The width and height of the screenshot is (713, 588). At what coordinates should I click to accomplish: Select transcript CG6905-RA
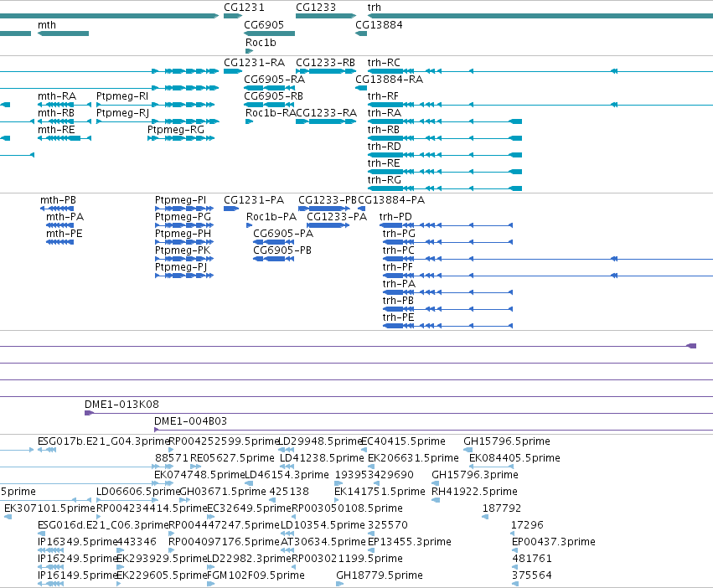pyautogui.click(x=270, y=88)
